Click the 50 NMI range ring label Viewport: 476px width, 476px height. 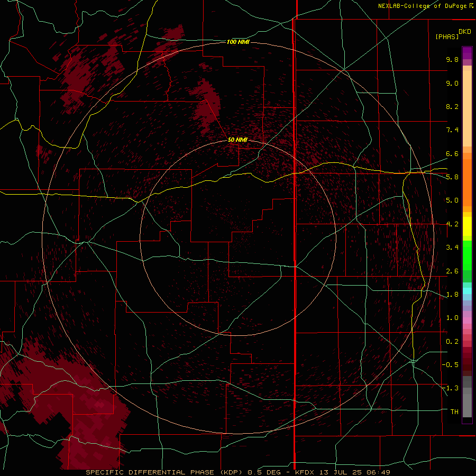237,140
